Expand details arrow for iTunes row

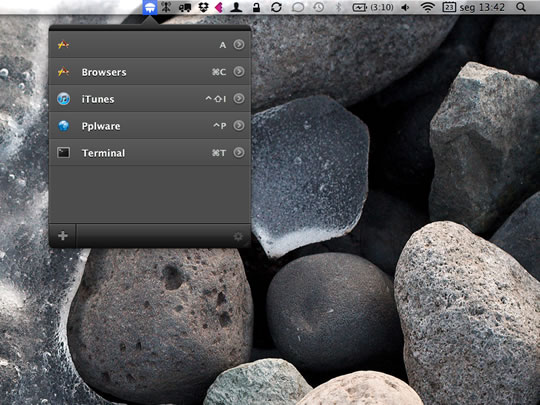[239, 98]
